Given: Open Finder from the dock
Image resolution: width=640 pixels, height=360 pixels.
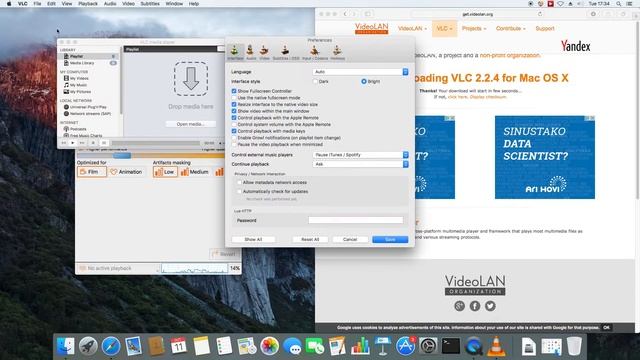Looking at the screenshot, I should (65, 347).
